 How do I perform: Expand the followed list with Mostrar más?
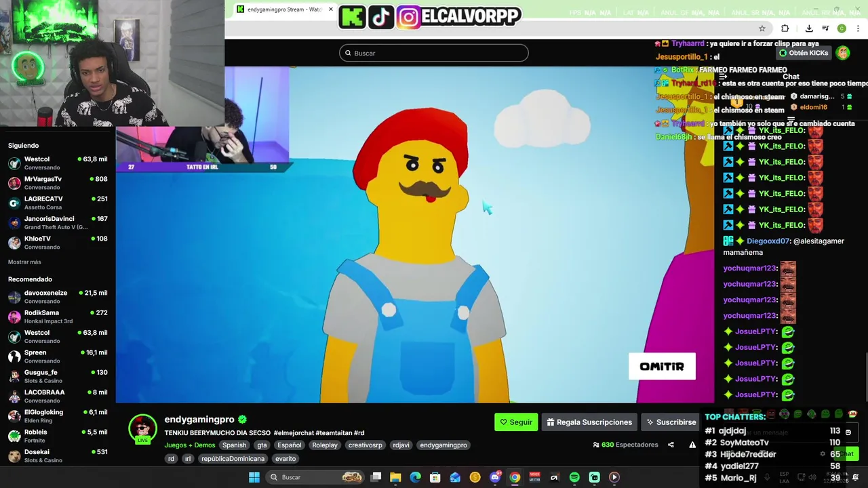click(x=24, y=262)
